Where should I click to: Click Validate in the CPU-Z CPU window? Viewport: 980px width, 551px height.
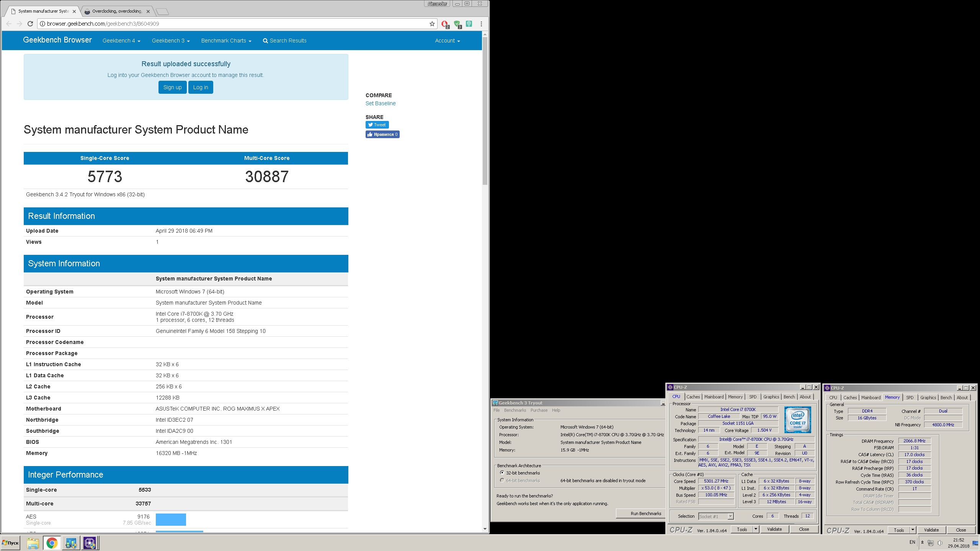coord(774,530)
